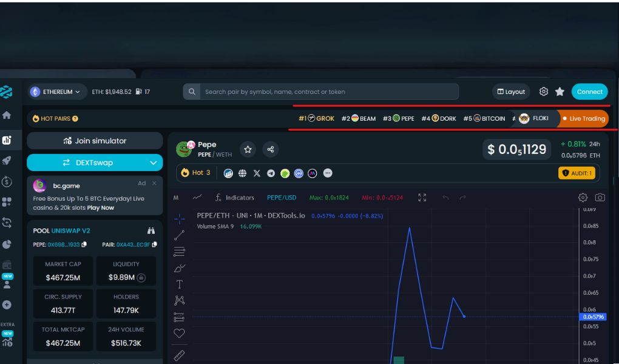Open the Pair Explorer chart icon in sidebar
Image resolution: width=619 pixels, height=364 pixels.
(x=7, y=140)
